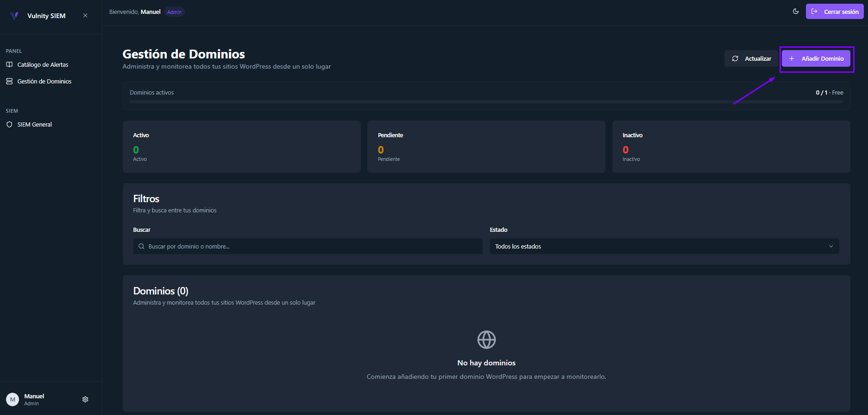Click the 'Gestión de Dominios' page title
The width and height of the screenshot is (868, 415).
pyautogui.click(x=183, y=54)
